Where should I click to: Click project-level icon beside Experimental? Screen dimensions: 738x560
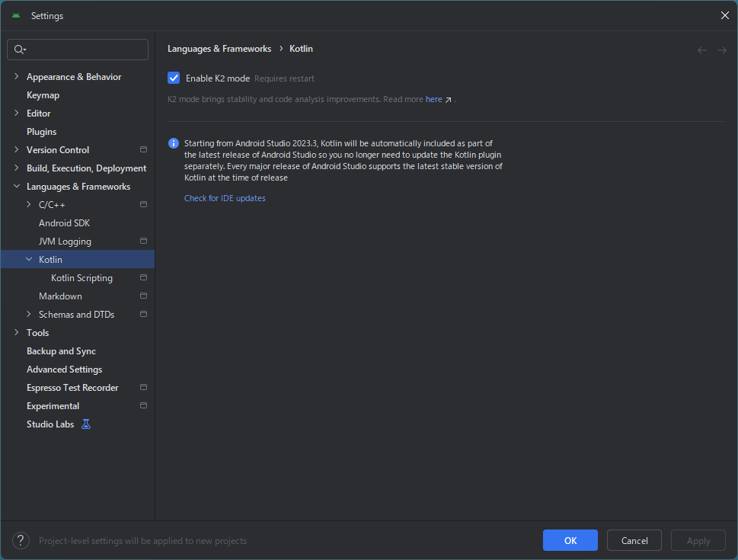click(x=143, y=405)
